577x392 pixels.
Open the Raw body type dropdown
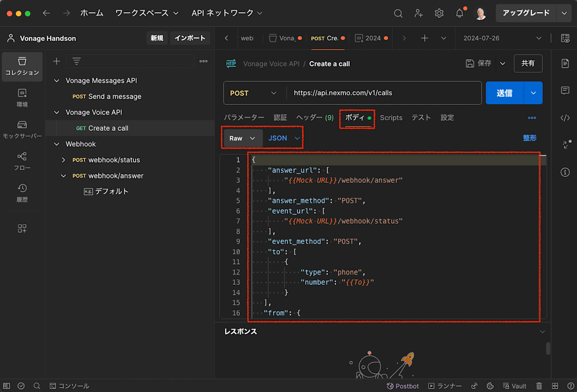tap(242, 138)
